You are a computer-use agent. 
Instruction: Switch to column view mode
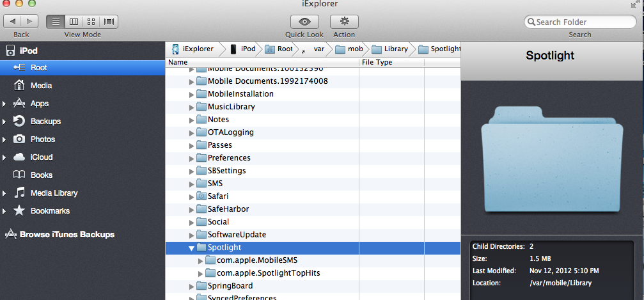pyautogui.click(x=74, y=21)
